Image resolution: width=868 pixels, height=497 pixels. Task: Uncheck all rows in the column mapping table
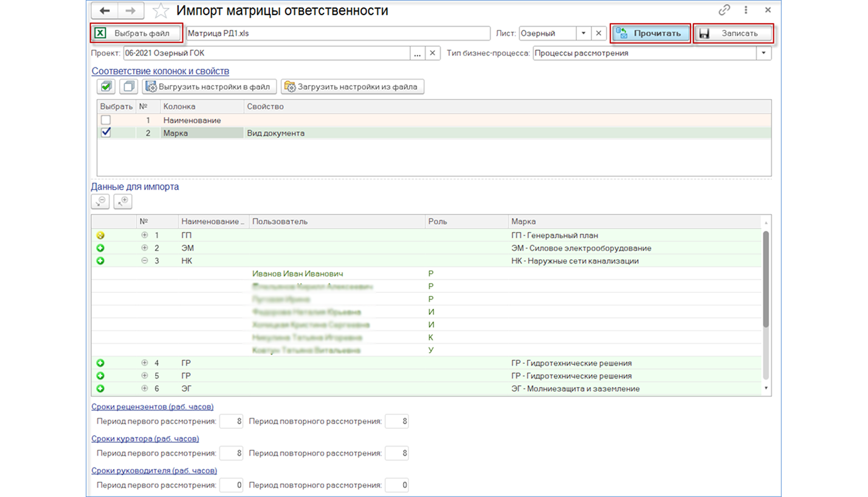pyautogui.click(x=128, y=87)
